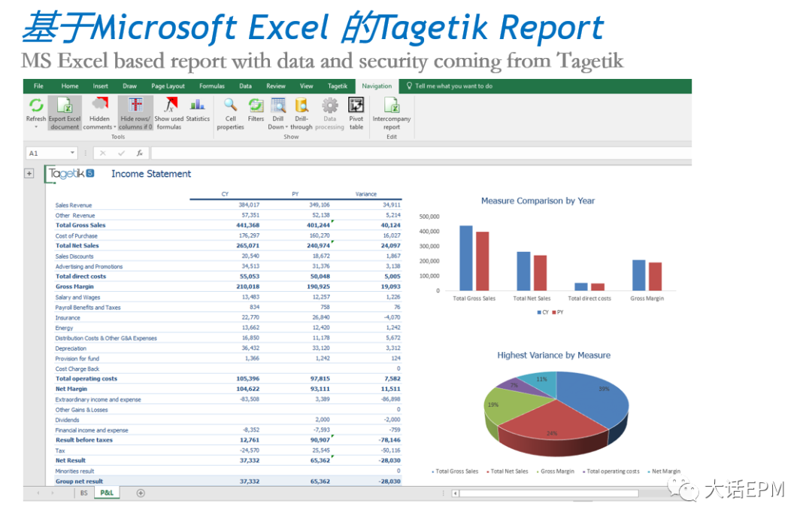Switch to the BS sheet tab

[x=84, y=493]
